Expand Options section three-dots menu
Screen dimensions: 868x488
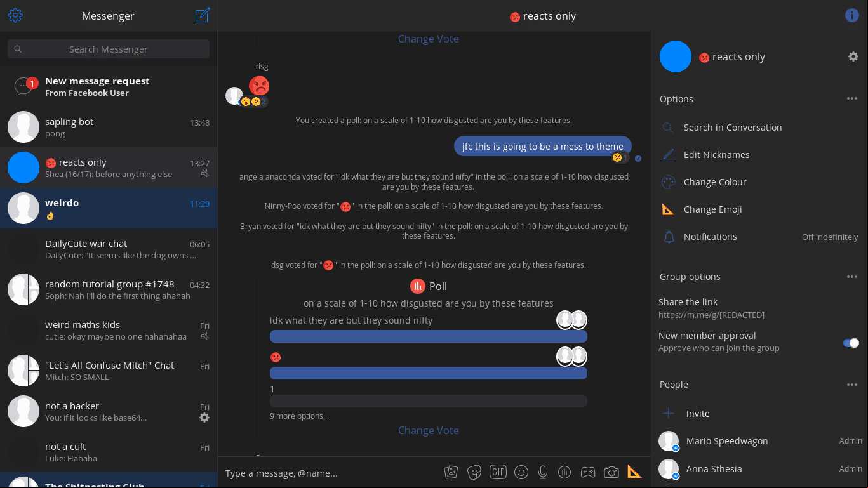point(852,99)
